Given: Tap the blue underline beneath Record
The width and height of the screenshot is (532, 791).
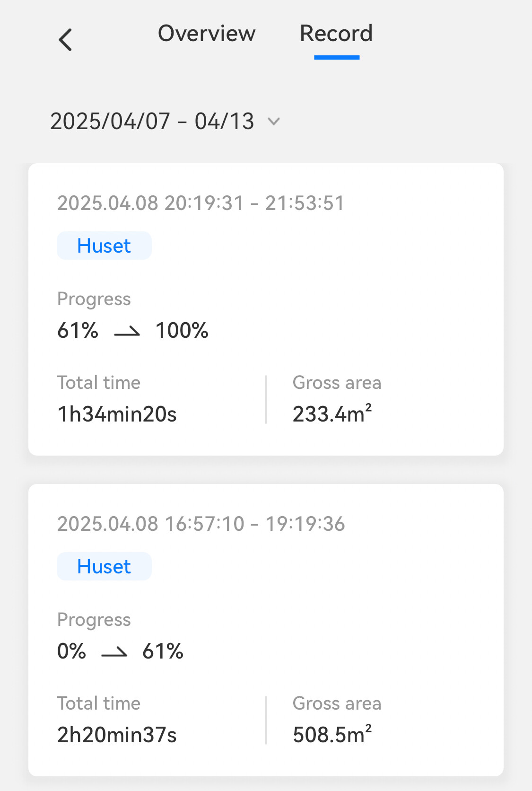Looking at the screenshot, I should coord(337,58).
